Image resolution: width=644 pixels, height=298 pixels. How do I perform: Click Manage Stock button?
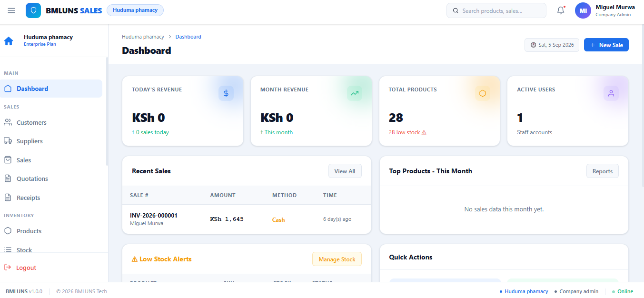(x=337, y=259)
